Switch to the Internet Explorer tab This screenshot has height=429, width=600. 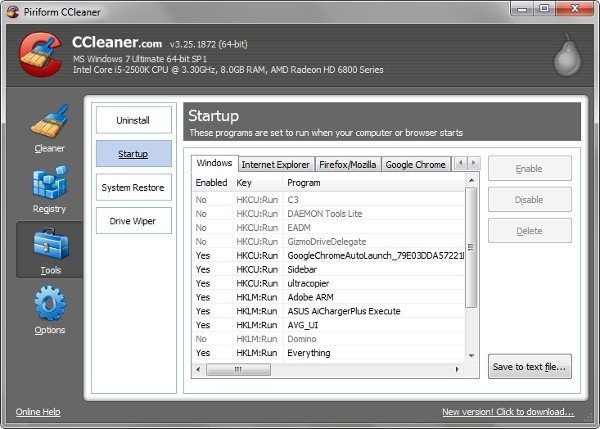(276, 165)
